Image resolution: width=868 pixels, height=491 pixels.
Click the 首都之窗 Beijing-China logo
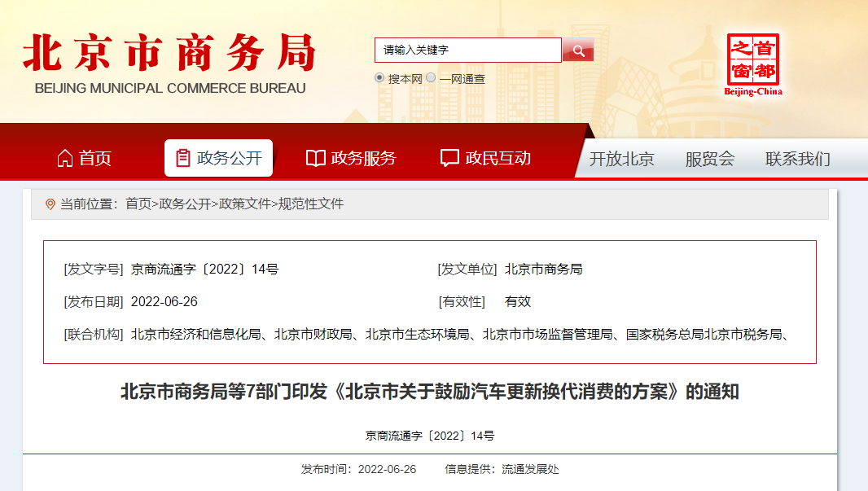[x=753, y=64]
